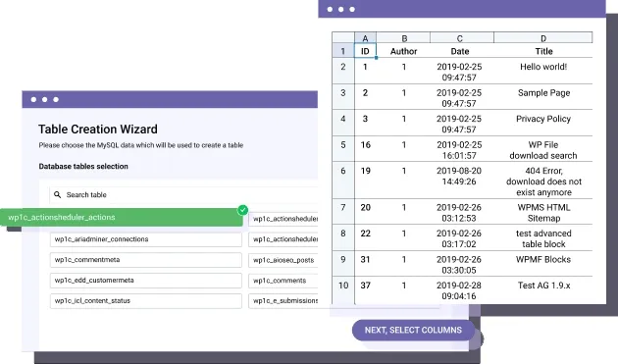Select wp1c_actionsheduler_actions table
618x364 pixels.
(122, 217)
